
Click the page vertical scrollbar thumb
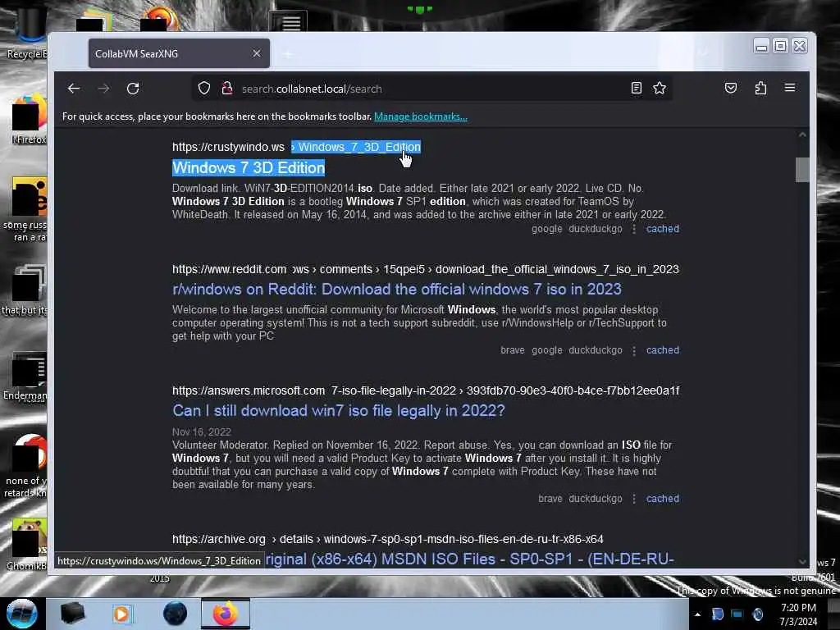(802, 170)
